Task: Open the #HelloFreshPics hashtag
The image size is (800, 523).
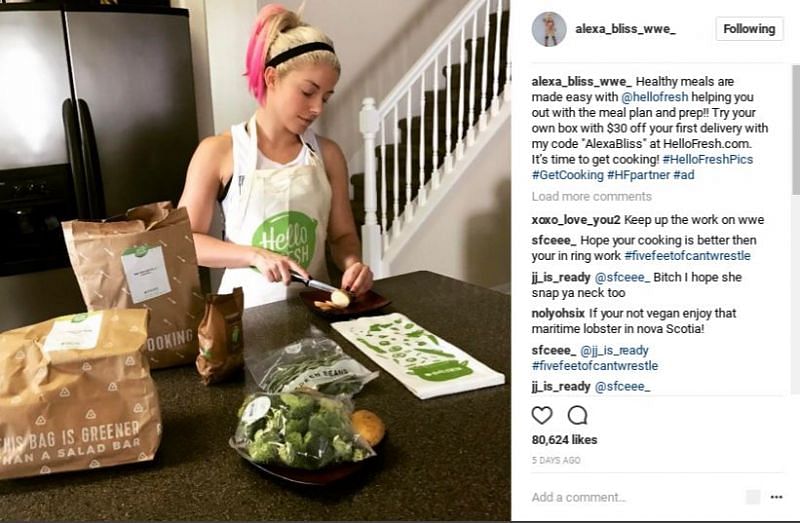Action: (x=708, y=159)
